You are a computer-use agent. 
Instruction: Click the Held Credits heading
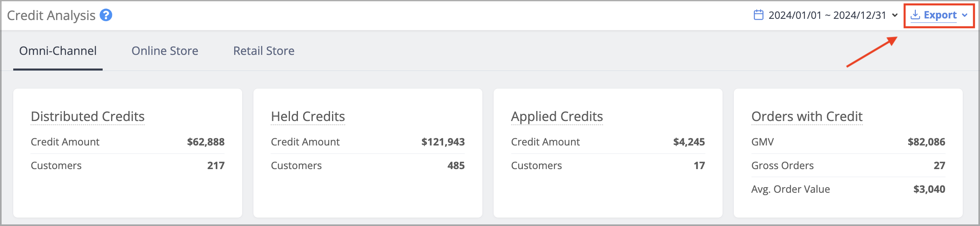pyautogui.click(x=308, y=116)
